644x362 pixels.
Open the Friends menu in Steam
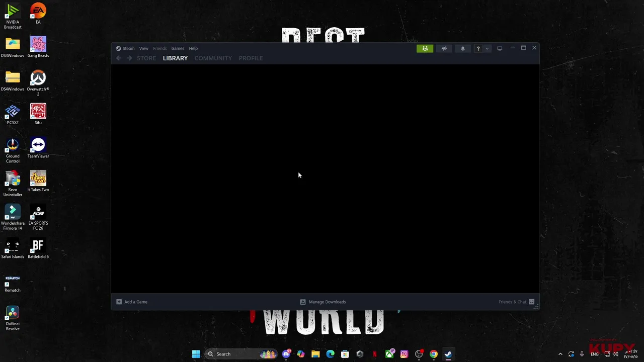click(x=159, y=48)
